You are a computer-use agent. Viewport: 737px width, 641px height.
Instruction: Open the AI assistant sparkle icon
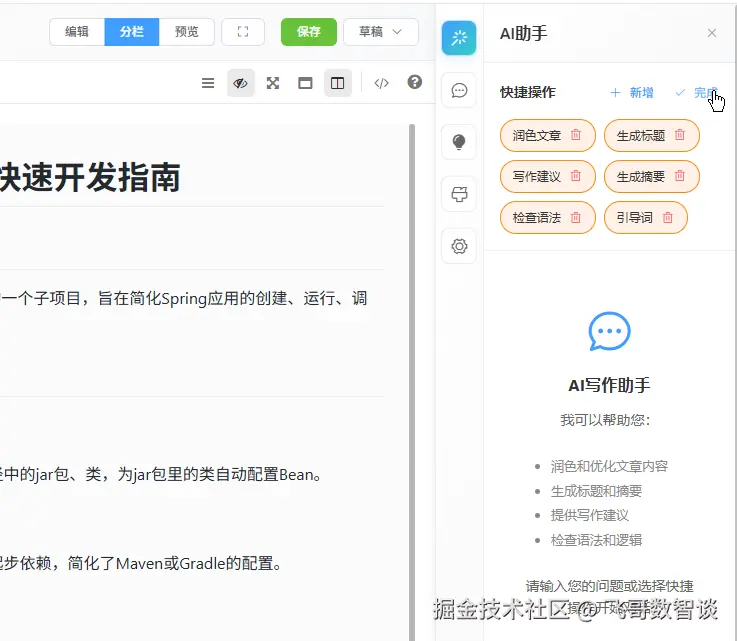459,38
